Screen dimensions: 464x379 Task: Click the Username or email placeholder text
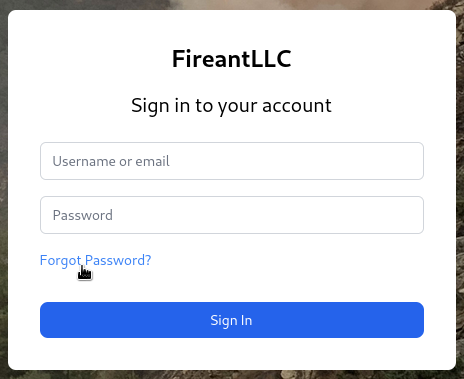[x=111, y=161]
